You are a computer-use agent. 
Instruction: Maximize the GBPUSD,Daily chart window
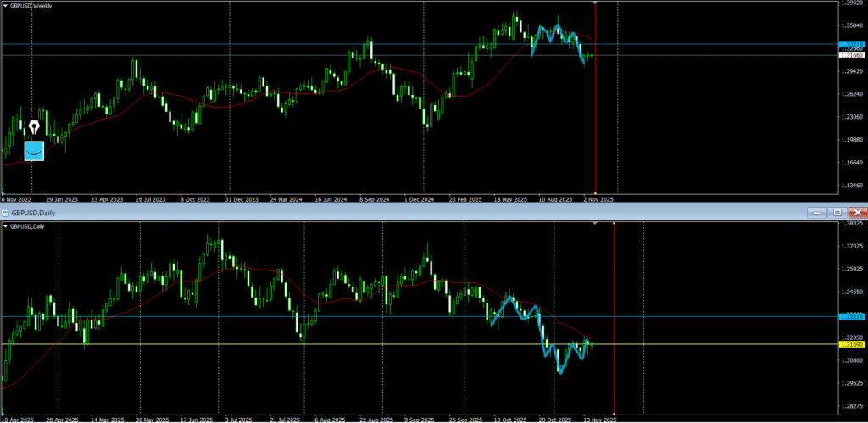(x=836, y=212)
